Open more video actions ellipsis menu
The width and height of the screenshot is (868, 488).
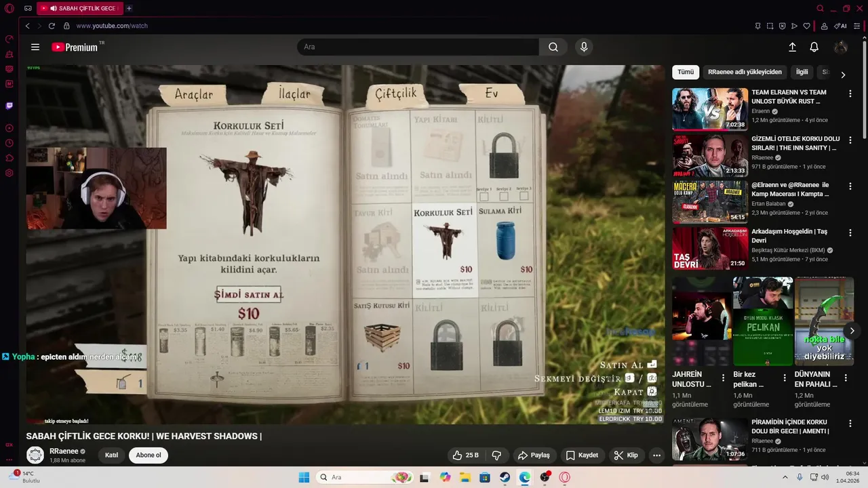pos(656,455)
